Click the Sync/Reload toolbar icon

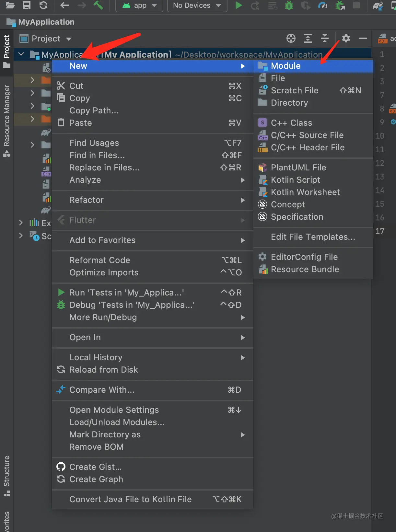[x=43, y=5]
